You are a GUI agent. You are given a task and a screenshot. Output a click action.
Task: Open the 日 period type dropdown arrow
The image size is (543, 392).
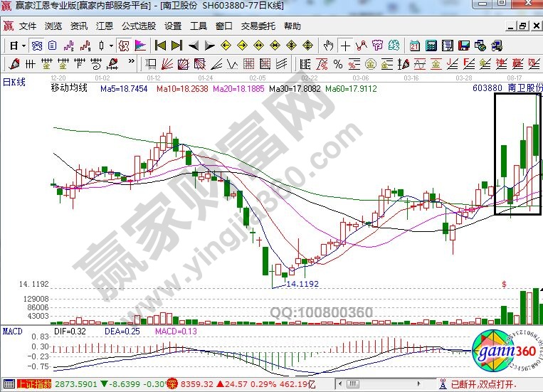pyautogui.click(x=23, y=46)
